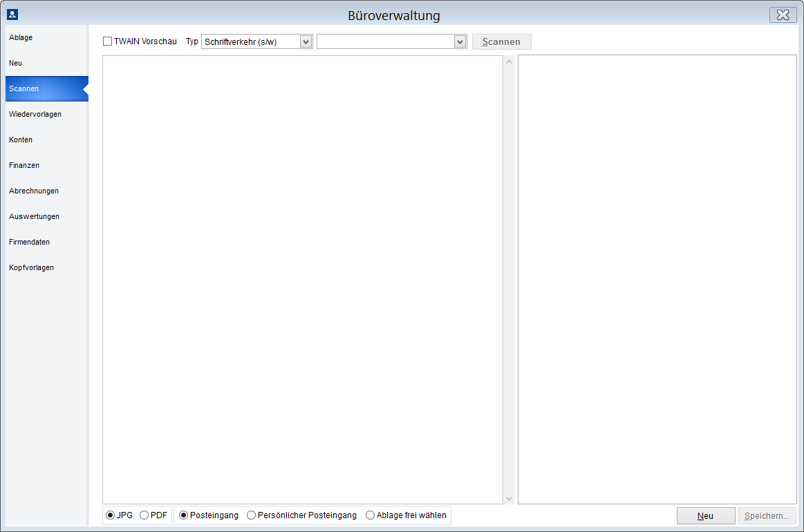Click the Scannen button in the toolbar
Screen dimensions: 804x532
tap(501, 42)
